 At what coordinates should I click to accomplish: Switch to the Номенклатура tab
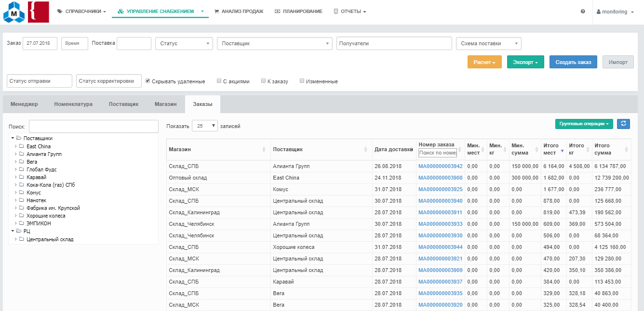coord(73,104)
